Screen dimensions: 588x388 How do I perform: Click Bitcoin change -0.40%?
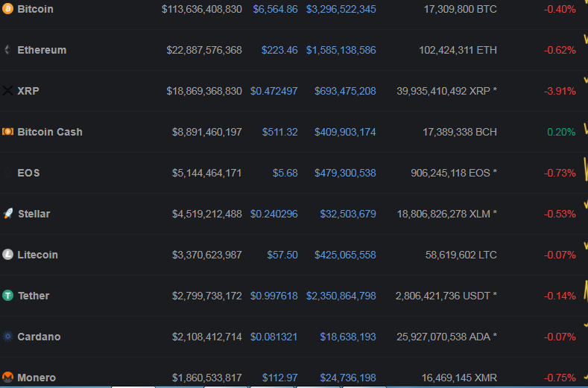(560, 9)
